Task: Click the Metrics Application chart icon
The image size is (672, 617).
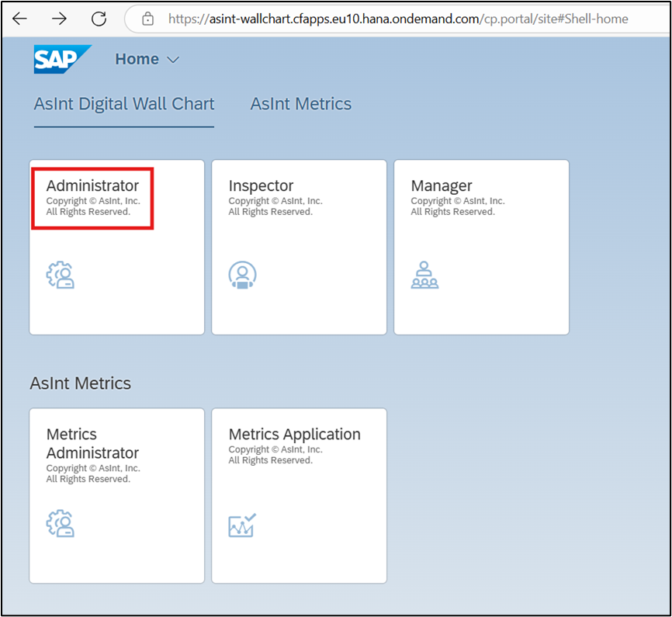Action: click(x=242, y=525)
